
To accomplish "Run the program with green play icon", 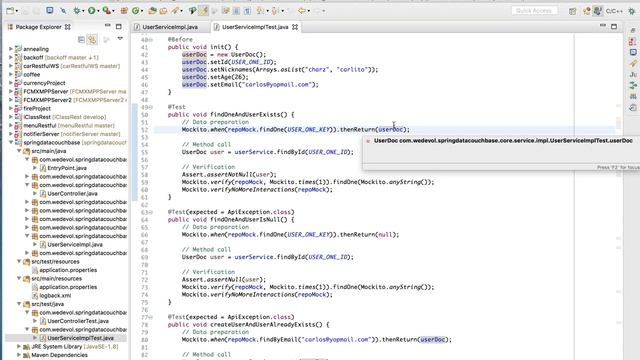I will (x=91, y=11).
